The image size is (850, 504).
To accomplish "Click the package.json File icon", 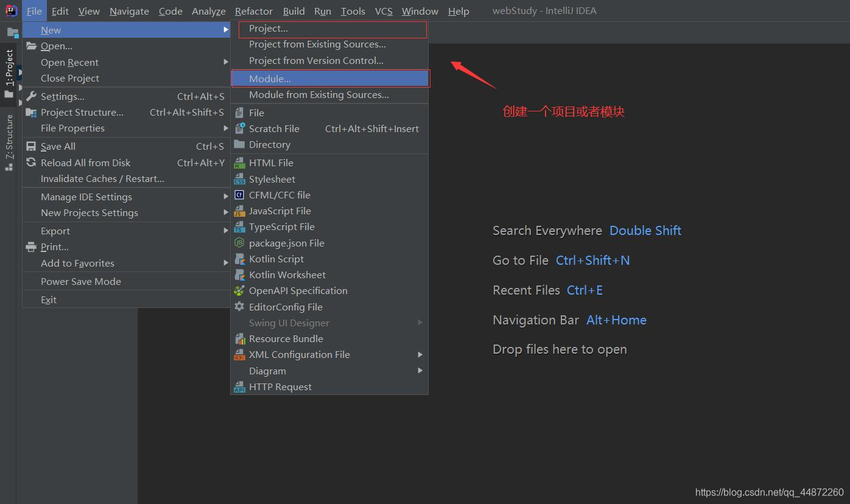I will (239, 243).
